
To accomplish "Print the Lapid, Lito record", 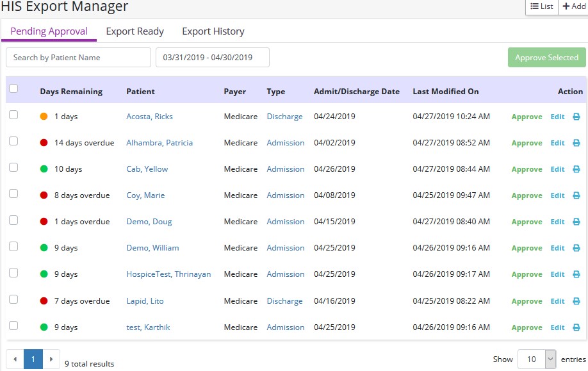I will click(x=576, y=301).
